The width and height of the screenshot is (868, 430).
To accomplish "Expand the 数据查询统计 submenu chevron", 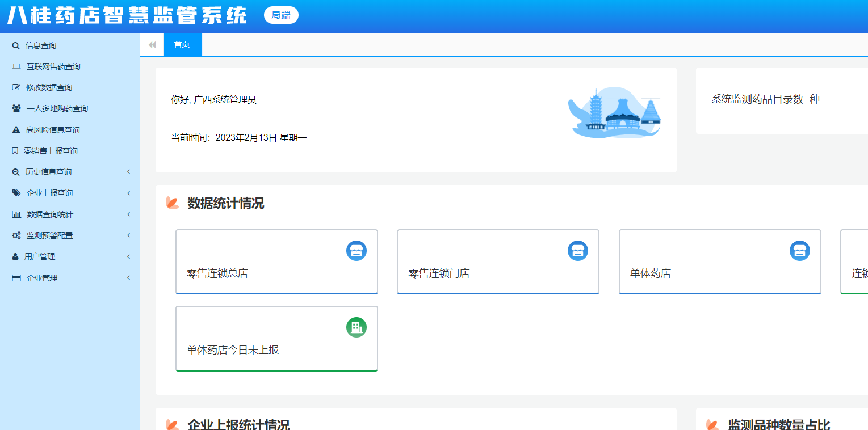I will pos(129,214).
